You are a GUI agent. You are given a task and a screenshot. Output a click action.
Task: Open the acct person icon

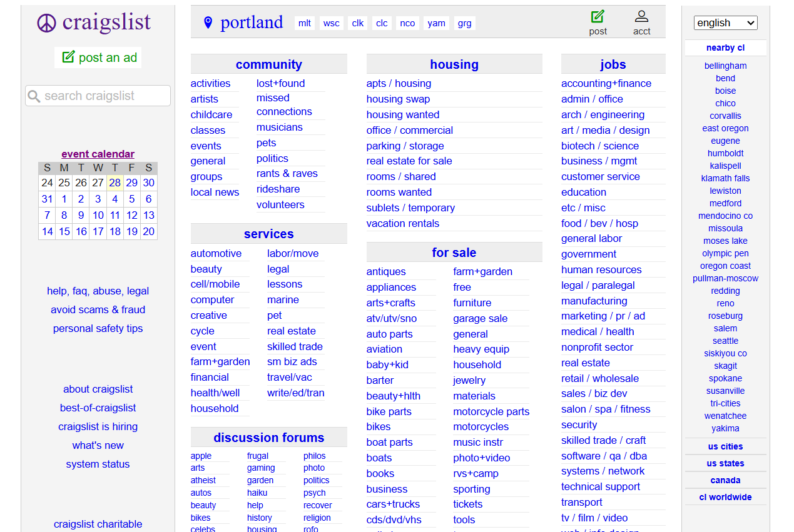(641, 17)
